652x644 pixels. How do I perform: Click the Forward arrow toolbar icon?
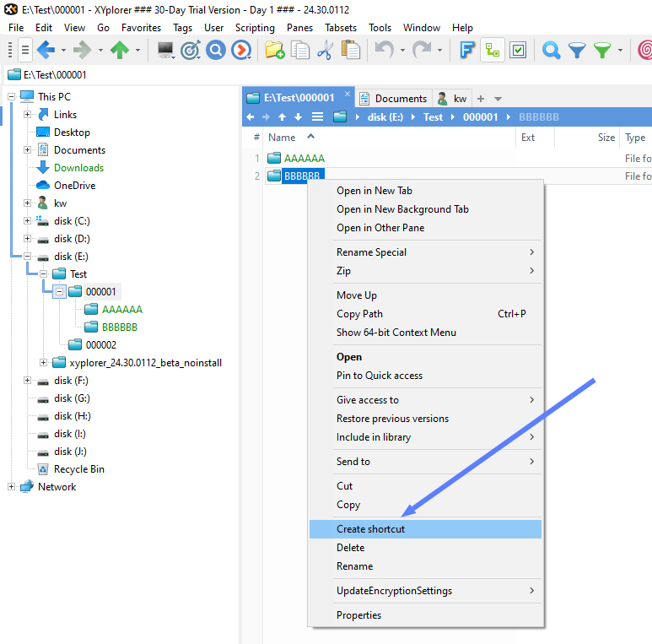pyautogui.click(x=83, y=50)
